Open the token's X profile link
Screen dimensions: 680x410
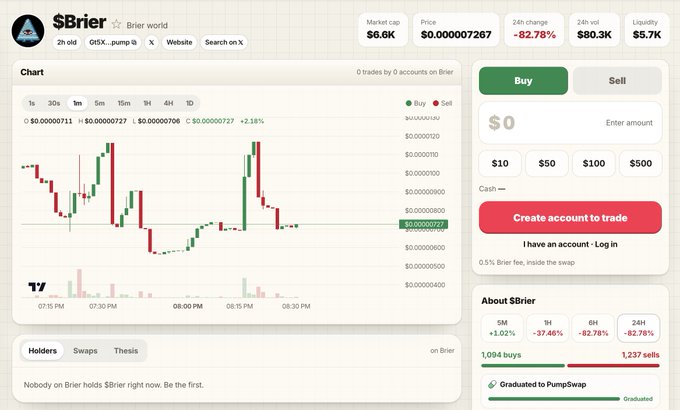(151, 43)
